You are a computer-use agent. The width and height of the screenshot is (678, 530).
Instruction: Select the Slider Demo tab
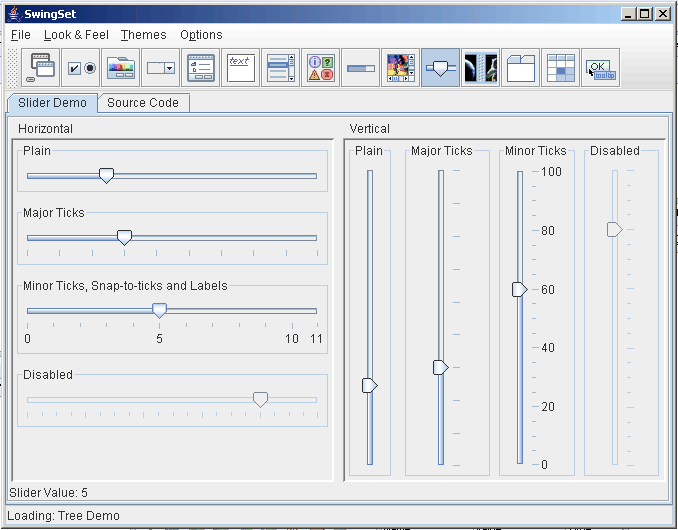click(x=52, y=103)
